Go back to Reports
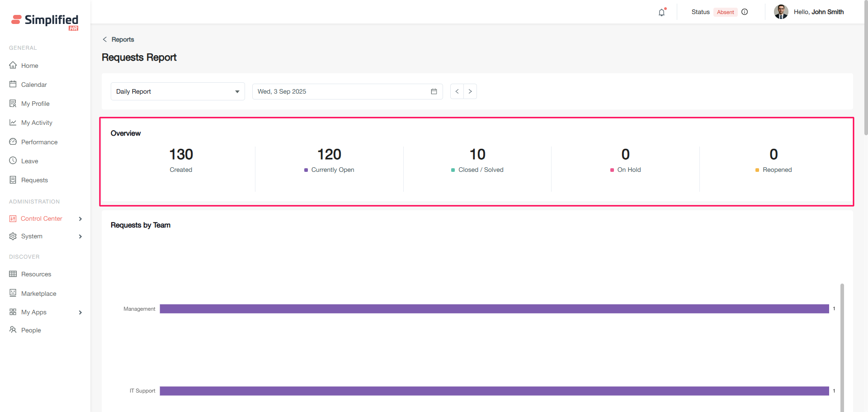 pos(118,39)
